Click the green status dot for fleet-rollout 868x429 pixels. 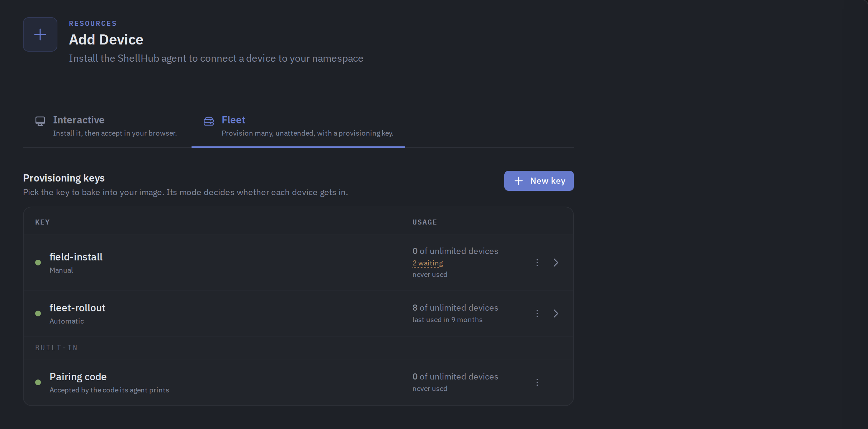(38, 313)
